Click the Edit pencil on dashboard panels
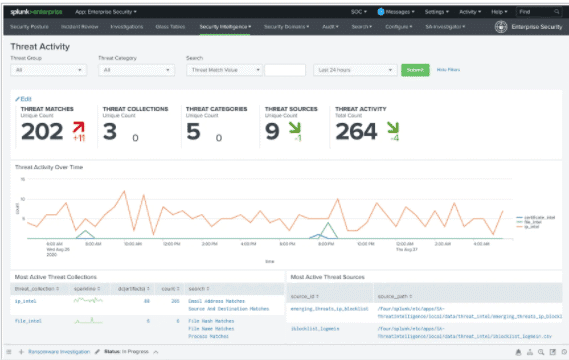The image size is (569, 360). 23,99
